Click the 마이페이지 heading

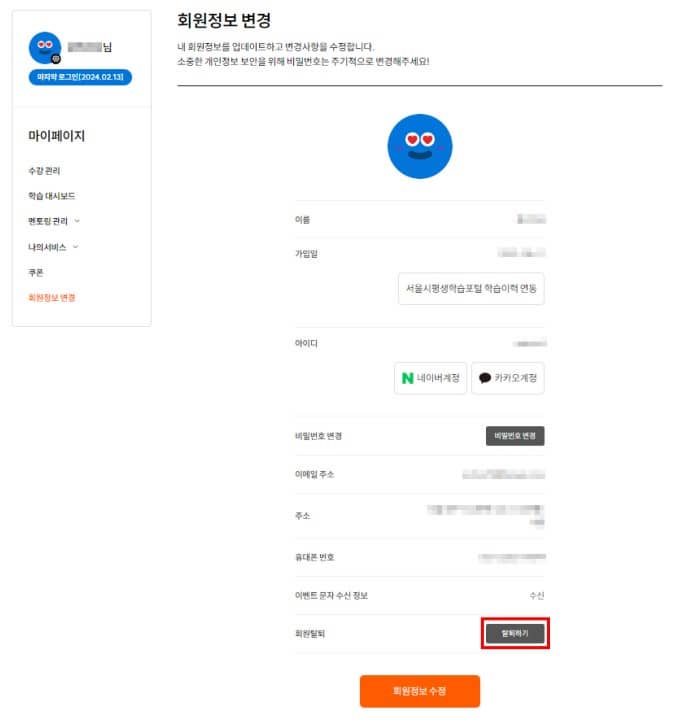pos(56,136)
